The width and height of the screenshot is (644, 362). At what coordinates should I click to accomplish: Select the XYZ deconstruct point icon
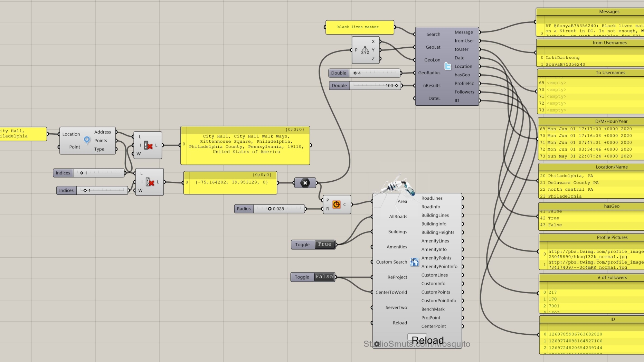click(x=365, y=50)
